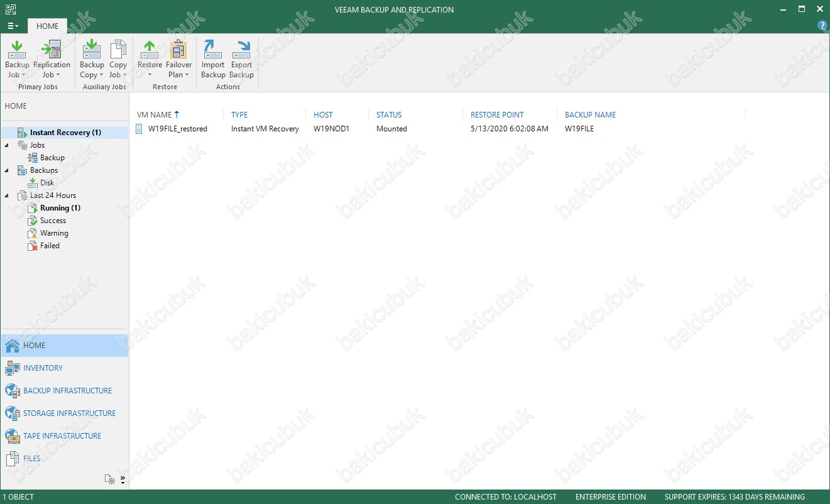Click CONNECTED TO: LOCALHOST status text
830x504 pixels.
click(506, 497)
